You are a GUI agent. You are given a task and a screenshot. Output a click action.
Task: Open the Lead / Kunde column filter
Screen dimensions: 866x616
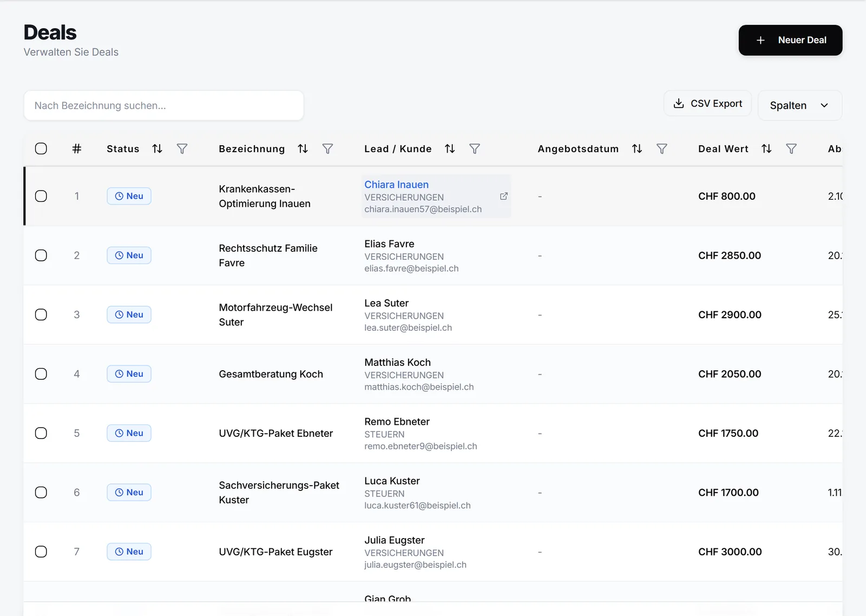[x=475, y=149]
